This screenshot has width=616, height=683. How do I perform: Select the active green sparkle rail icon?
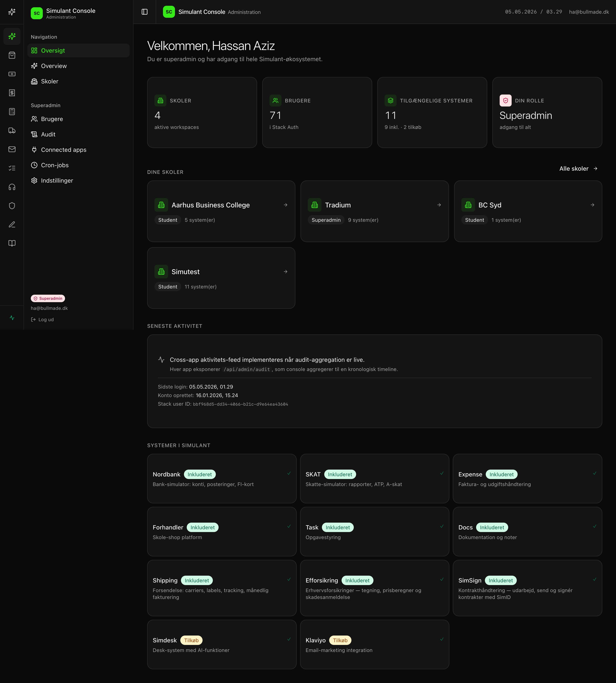pyautogui.click(x=12, y=36)
